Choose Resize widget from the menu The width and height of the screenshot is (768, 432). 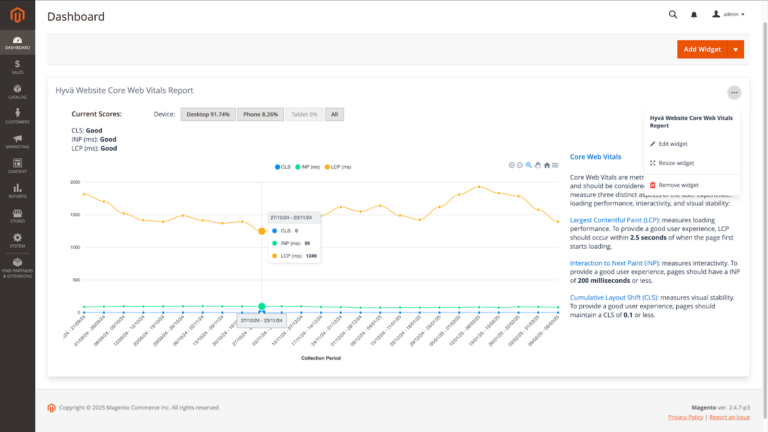(672, 163)
